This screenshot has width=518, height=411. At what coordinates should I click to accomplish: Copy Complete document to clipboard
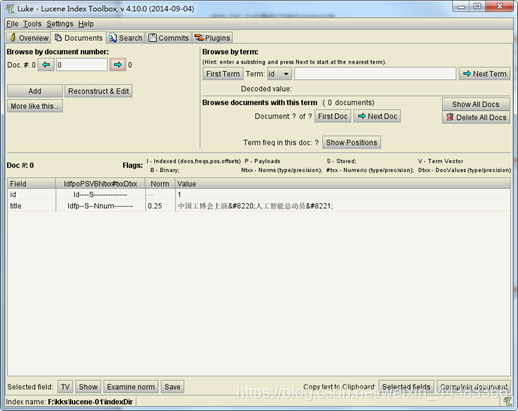(474, 387)
